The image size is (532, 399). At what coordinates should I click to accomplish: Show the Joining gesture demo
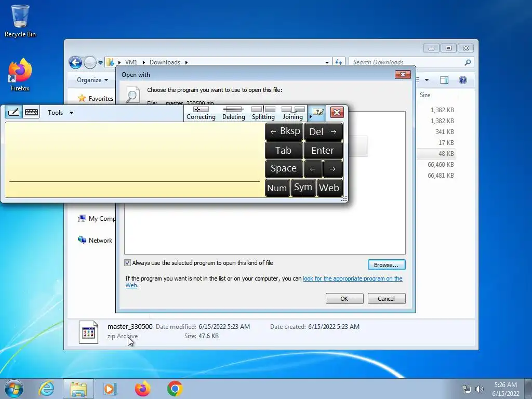coord(293,113)
